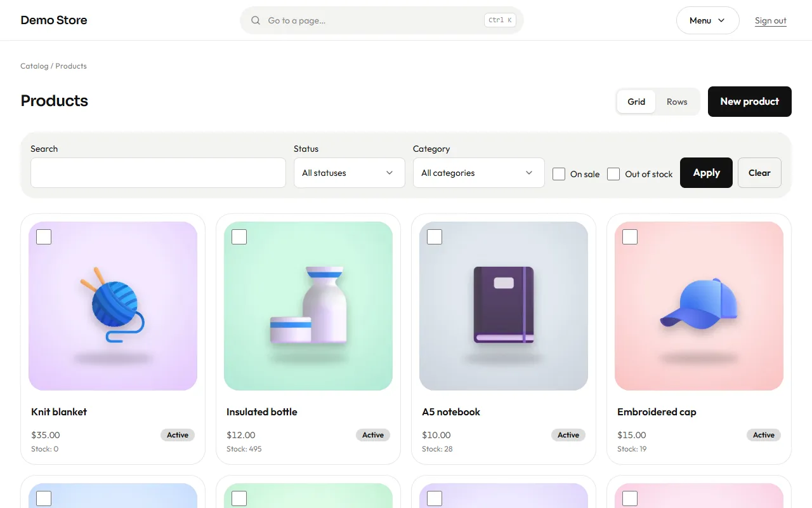
Task: Click the $35.00 price on Knit blanket
Action: [46, 435]
